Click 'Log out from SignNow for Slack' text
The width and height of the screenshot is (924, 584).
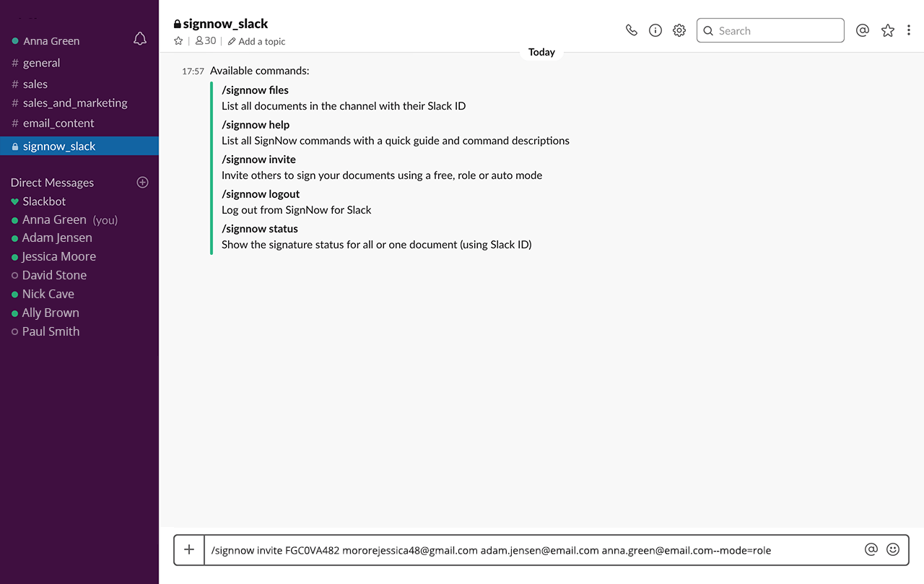tap(296, 210)
